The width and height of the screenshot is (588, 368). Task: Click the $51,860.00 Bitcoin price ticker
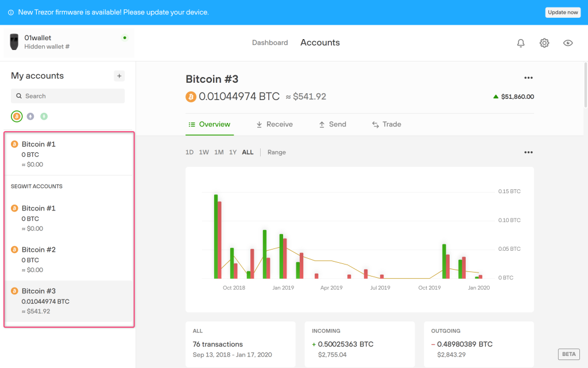(513, 97)
